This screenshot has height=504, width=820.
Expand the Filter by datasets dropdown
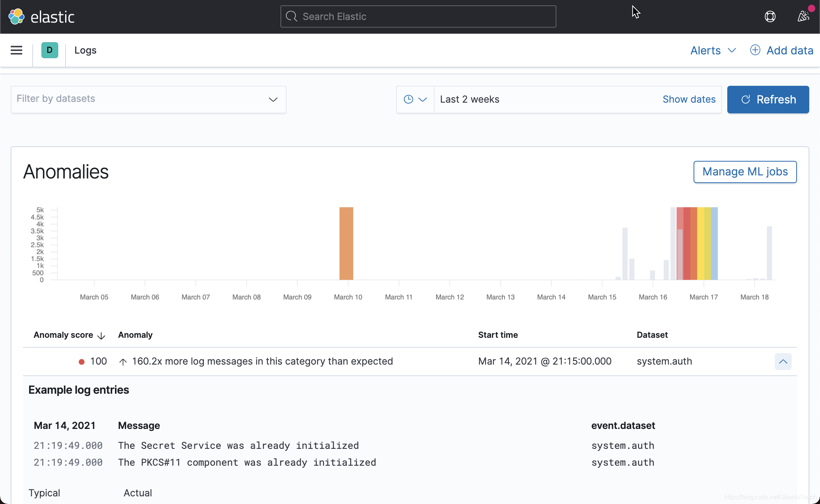(149, 100)
